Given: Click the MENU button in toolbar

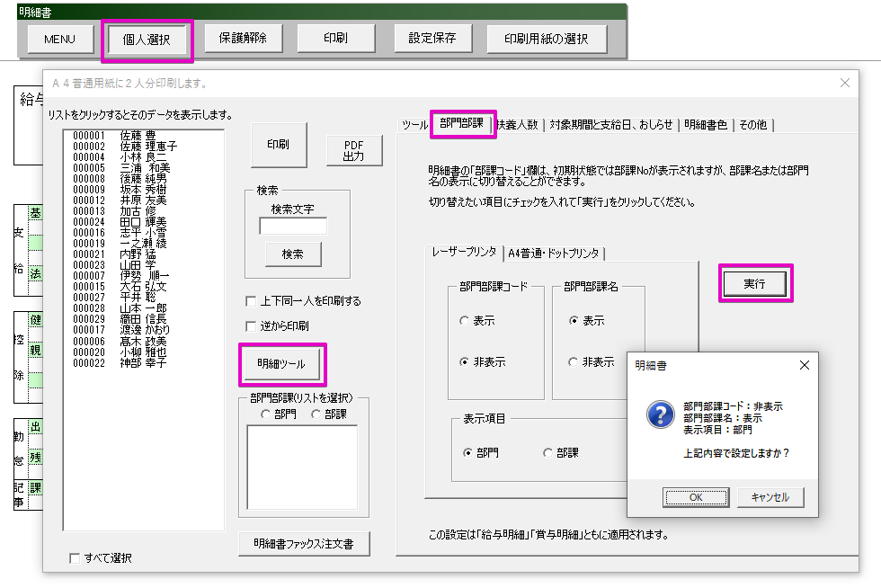Looking at the screenshot, I should [60, 39].
